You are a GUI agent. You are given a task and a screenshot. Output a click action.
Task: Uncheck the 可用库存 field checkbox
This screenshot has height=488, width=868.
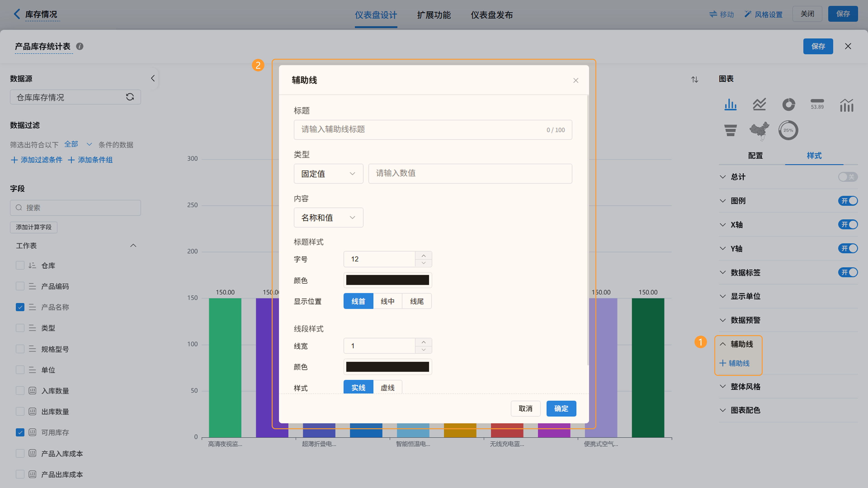[20, 432]
